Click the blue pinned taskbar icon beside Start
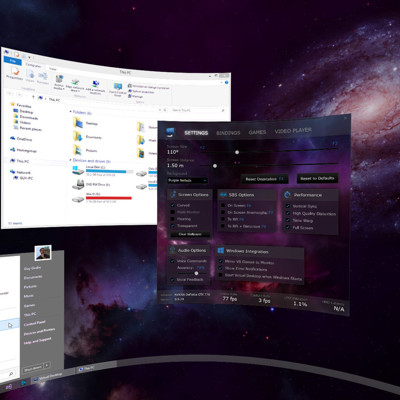Screen dimensions: 400x400 pyautogui.click(x=23, y=383)
